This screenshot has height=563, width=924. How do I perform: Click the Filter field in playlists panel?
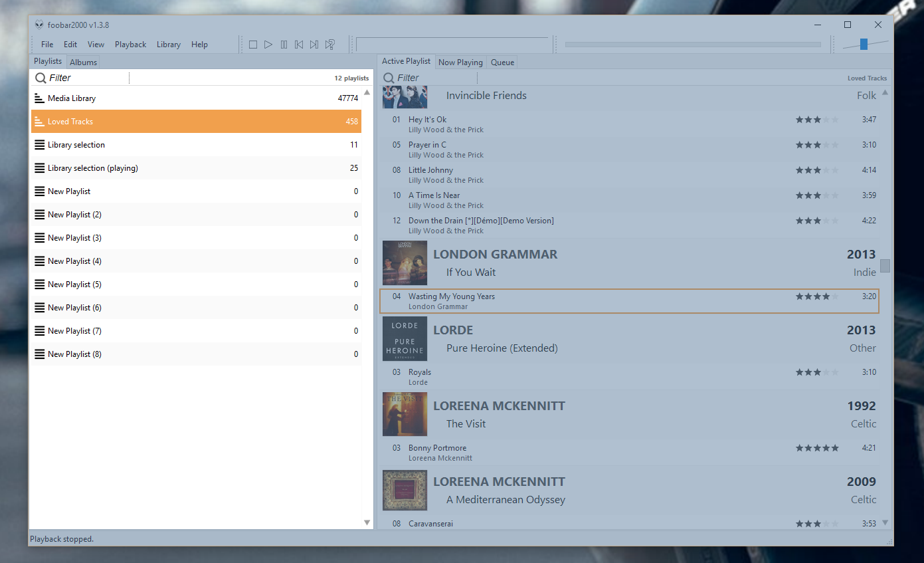pos(88,78)
